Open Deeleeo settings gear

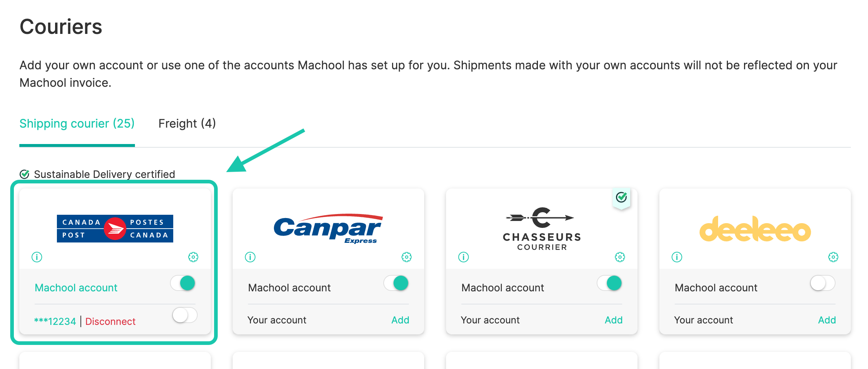tap(833, 257)
